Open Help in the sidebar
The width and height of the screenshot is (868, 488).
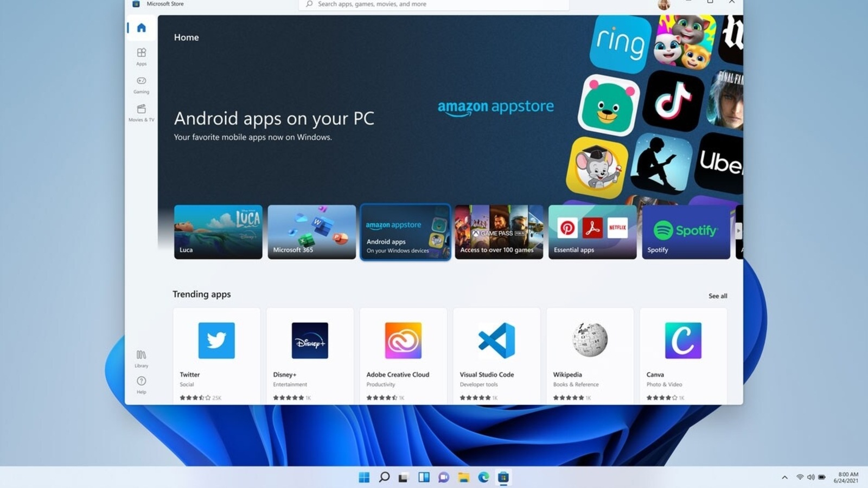(x=142, y=385)
